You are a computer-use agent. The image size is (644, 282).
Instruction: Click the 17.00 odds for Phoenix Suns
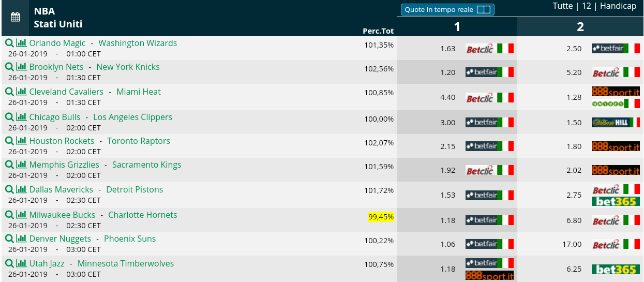(572, 244)
